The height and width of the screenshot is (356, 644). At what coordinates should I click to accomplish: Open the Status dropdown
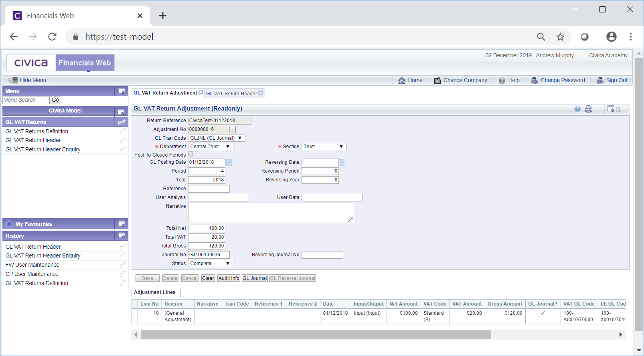coord(211,263)
